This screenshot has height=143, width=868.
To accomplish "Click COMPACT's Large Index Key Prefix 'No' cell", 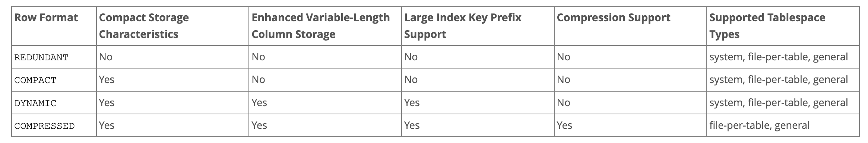I will pyautogui.click(x=478, y=80).
